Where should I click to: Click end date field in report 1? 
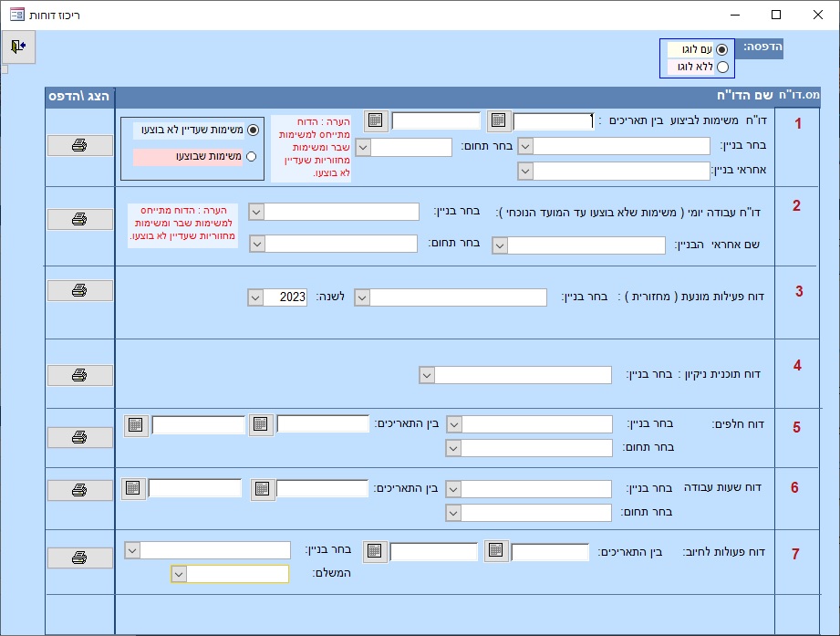click(x=436, y=120)
